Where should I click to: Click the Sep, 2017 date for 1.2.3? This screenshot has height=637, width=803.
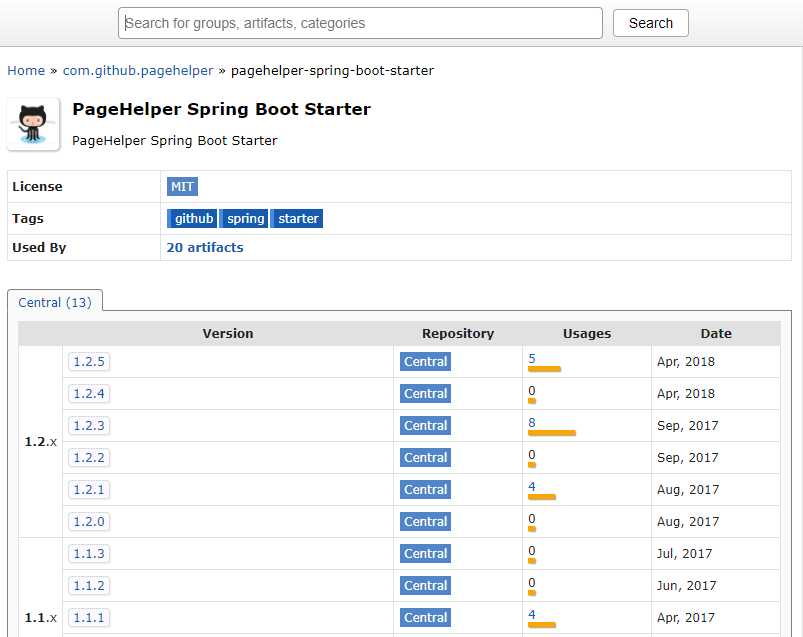point(688,426)
